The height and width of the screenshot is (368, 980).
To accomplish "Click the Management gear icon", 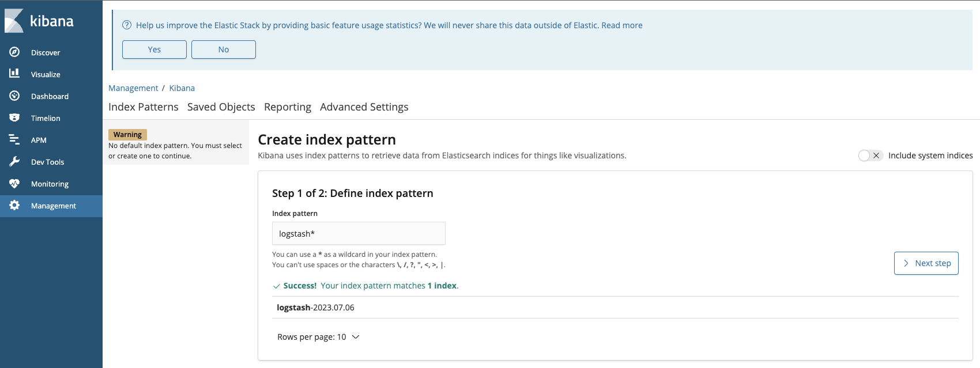I will 14,205.
